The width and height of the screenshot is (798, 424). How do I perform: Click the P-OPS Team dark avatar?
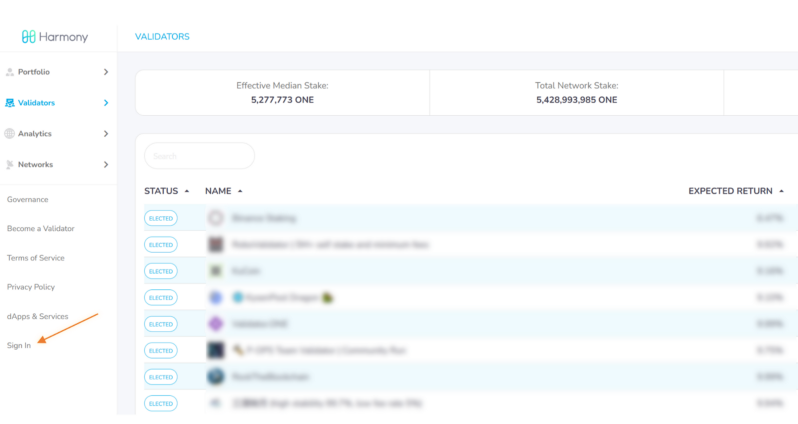(216, 350)
